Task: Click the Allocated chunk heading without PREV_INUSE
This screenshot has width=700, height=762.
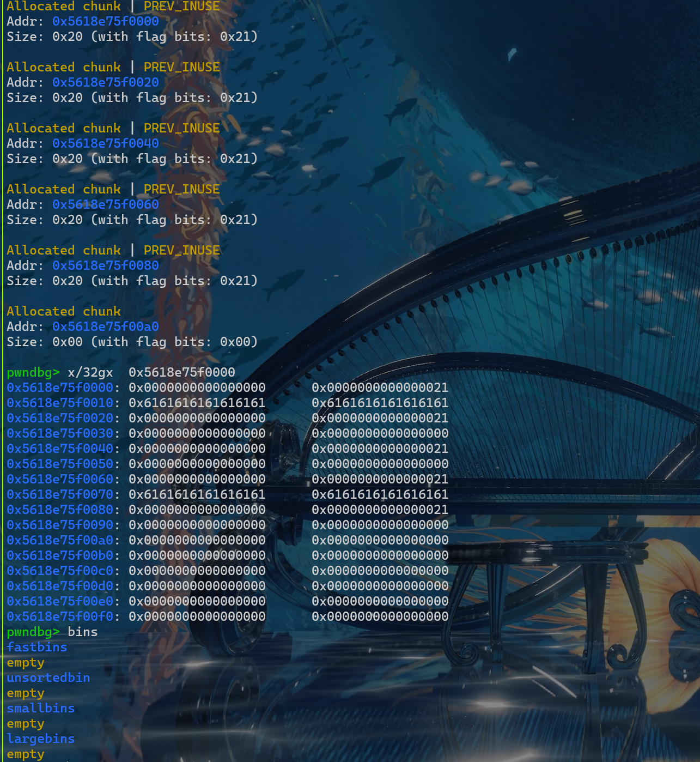Action: pos(63,312)
